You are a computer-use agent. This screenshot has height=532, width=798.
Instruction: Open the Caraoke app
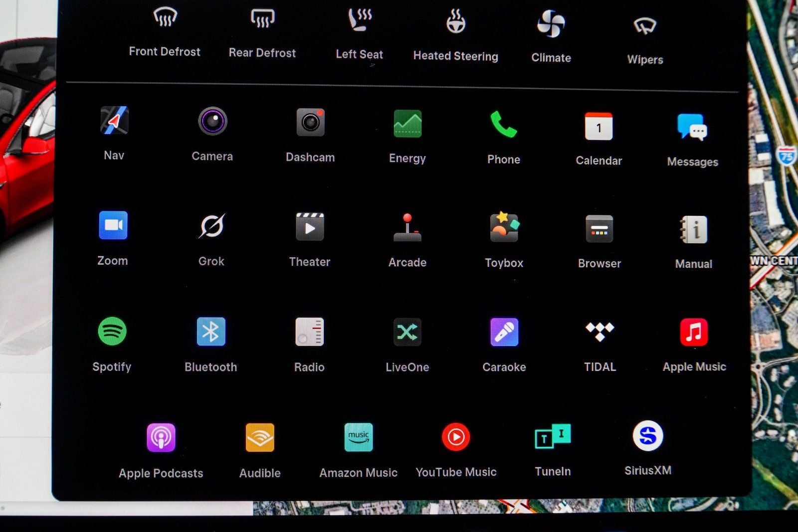(504, 333)
